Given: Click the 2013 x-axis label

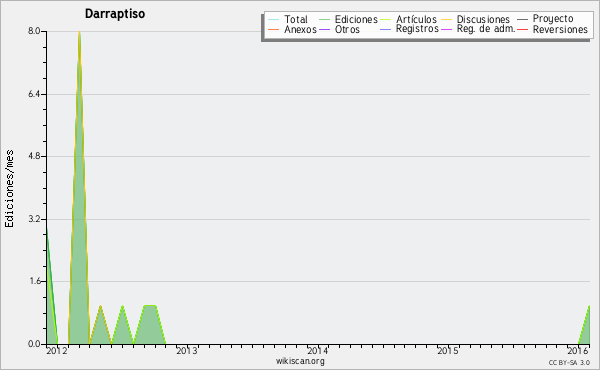Looking at the screenshot, I should (187, 351).
